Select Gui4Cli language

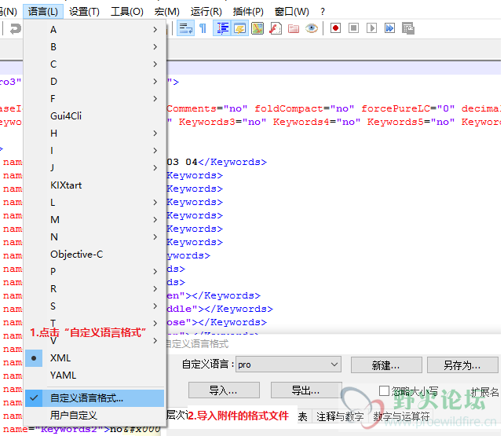[x=95, y=115]
